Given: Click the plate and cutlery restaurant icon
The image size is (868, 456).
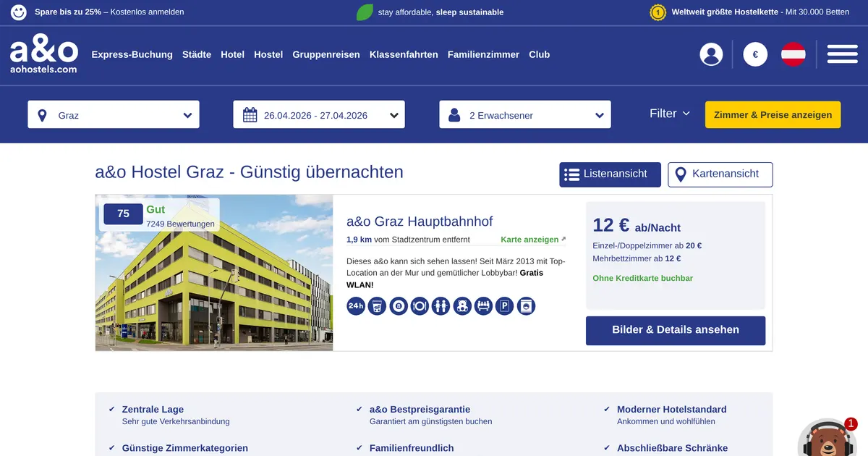Looking at the screenshot, I should pos(420,306).
